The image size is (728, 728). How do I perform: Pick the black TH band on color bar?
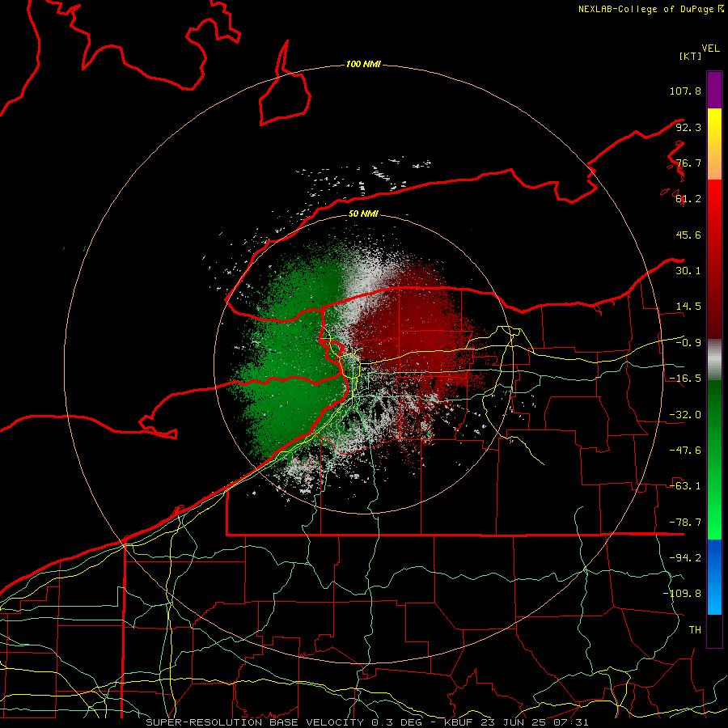tap(714, 630)
